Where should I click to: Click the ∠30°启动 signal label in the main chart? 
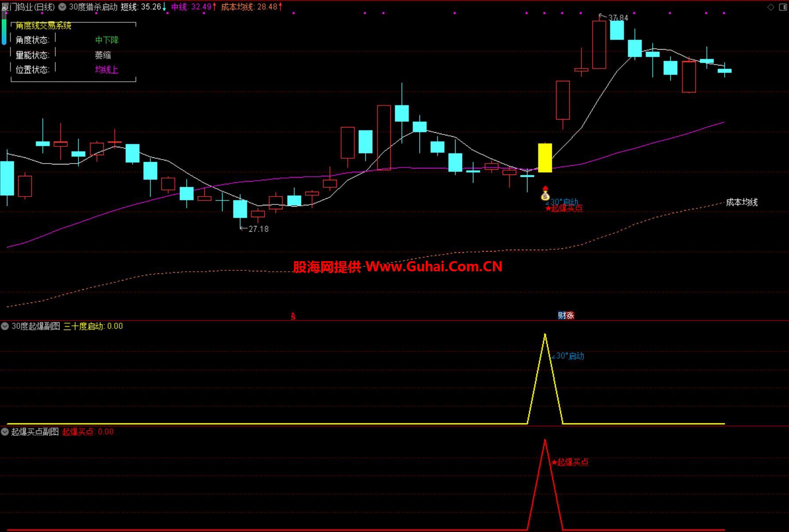coord(562,202)
